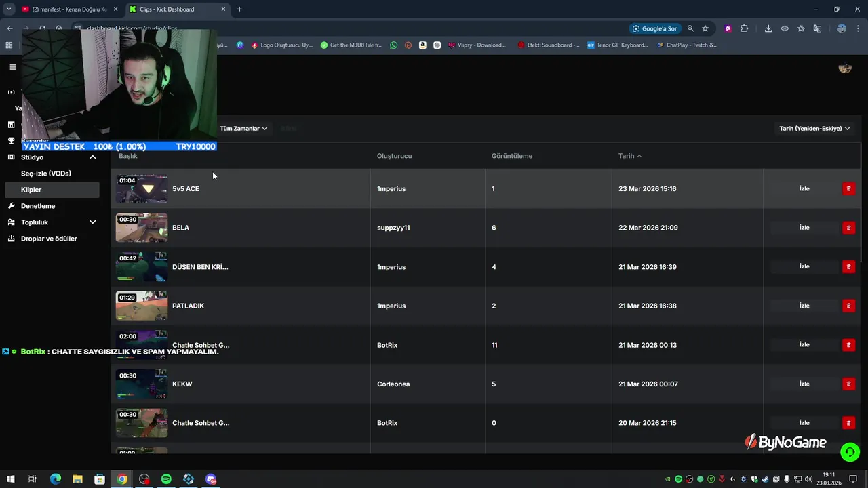The image size is (868, 488).
Task: Bookmark this page with the star icon
Action: 705,28
